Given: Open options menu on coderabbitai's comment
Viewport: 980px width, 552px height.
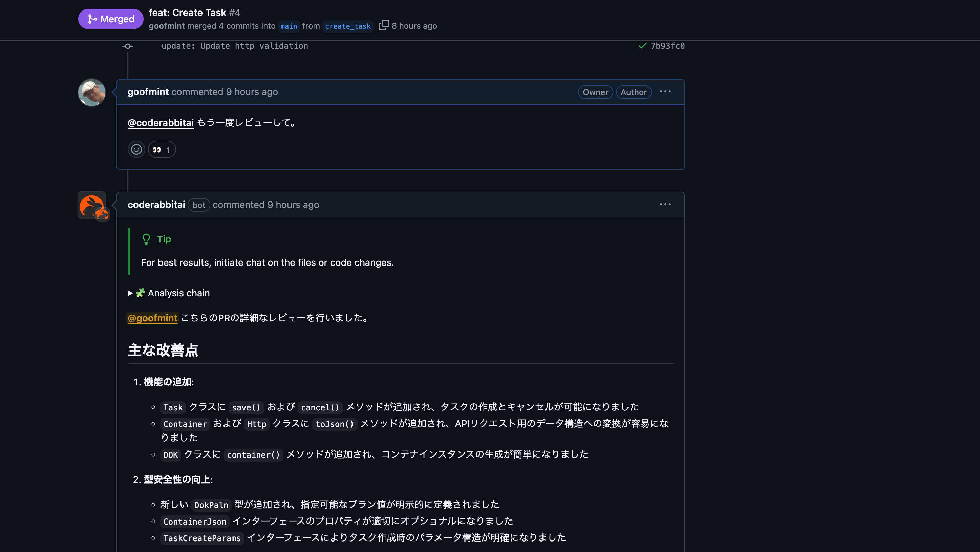Looking at the screenshot, I should point(665,204).
